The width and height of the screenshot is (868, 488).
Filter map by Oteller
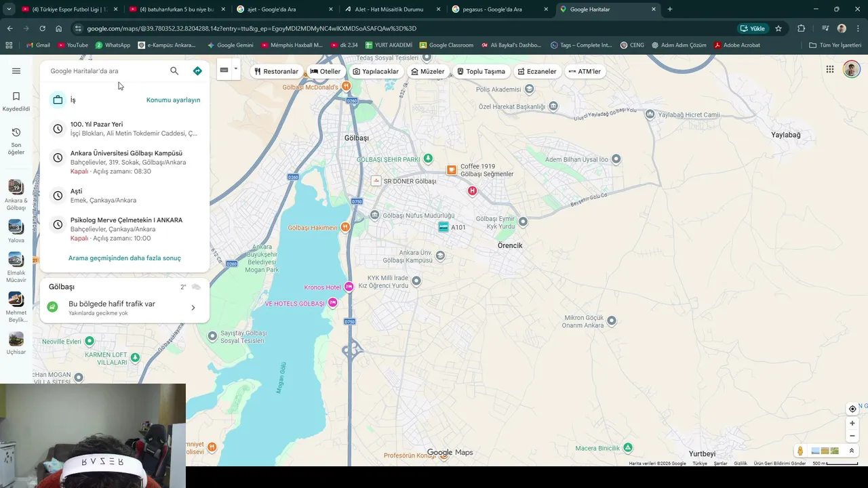[x=325, y=71]
